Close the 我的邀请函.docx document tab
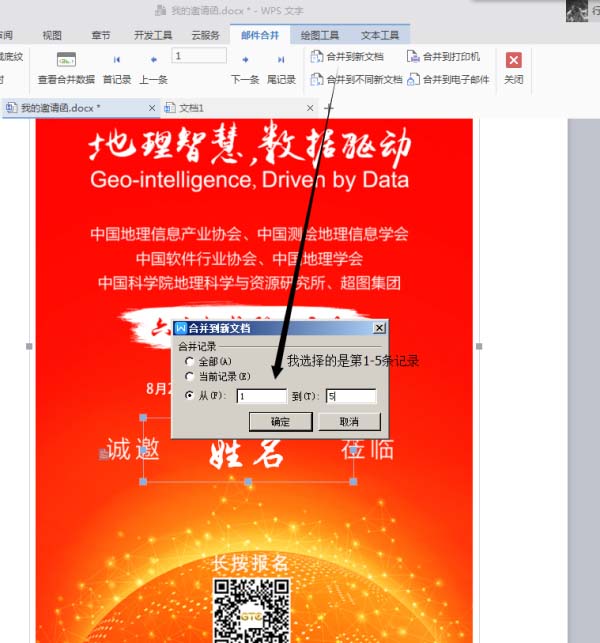 click(x=152, y=108)
